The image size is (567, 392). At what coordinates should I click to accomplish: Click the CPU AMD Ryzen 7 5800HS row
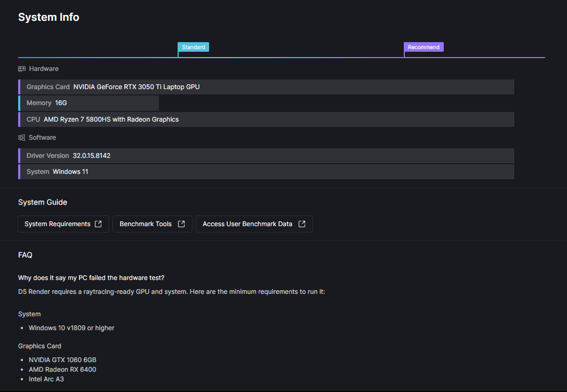266,119
